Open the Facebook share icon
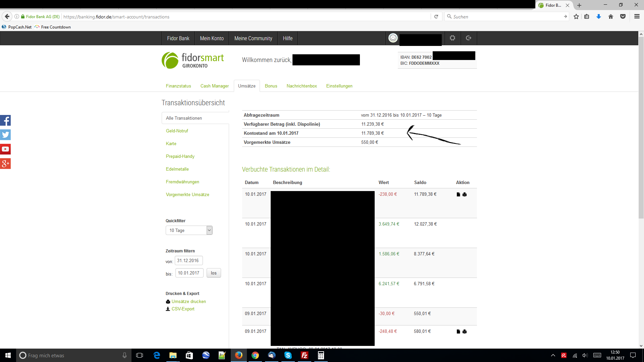Screen dimensions: 644x362 5,120
